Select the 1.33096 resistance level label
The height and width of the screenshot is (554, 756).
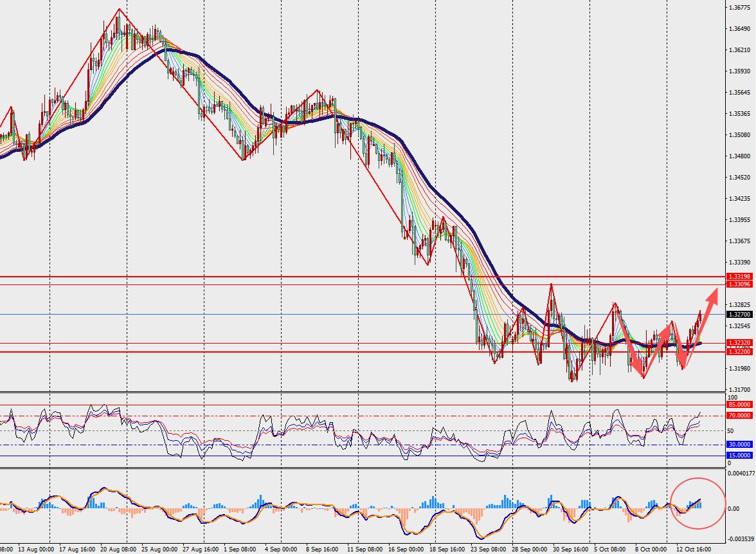[739, 284]
